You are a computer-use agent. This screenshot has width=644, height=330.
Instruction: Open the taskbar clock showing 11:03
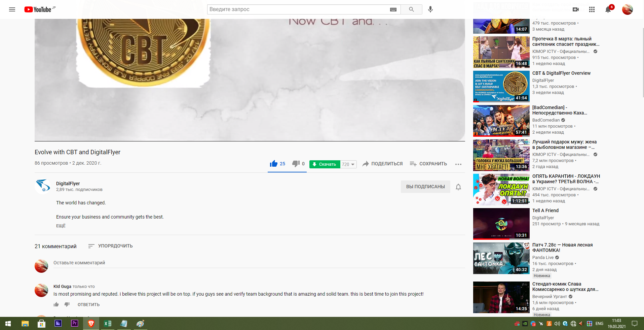(617, 324)
